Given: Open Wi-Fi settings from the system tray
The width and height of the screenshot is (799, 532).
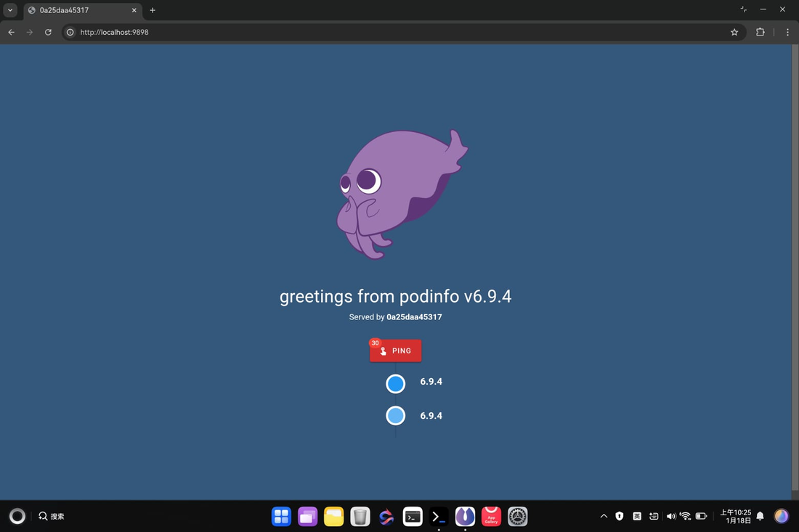Looking at the screenshot, I should pyautogui.click(x=685, y=515).
